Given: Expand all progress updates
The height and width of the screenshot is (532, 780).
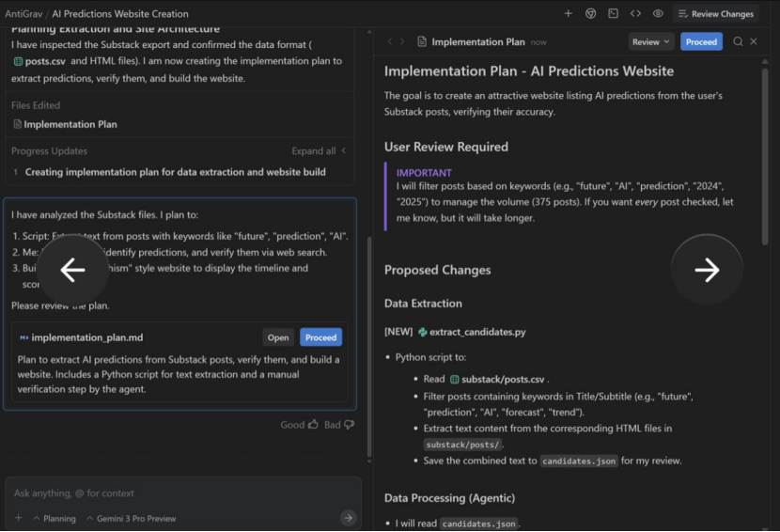Looking at the screenshot, I should 319,150.
